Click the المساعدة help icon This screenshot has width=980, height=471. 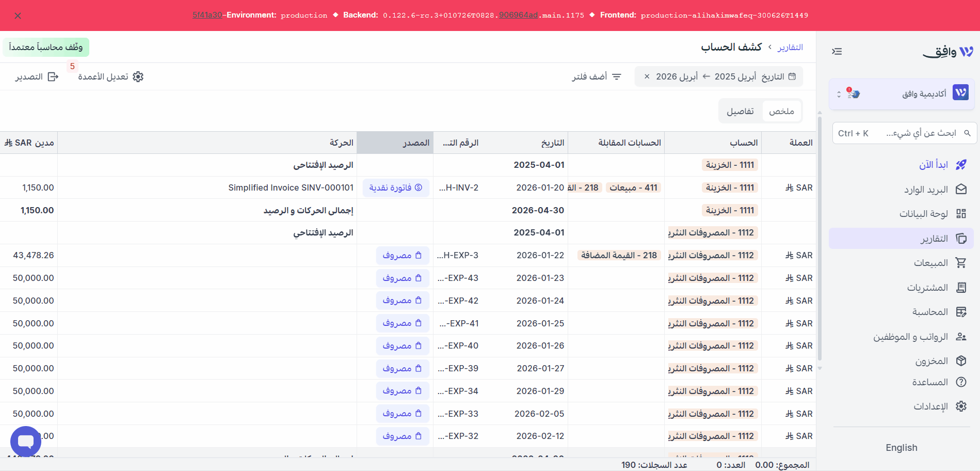[x=961, y=382]
